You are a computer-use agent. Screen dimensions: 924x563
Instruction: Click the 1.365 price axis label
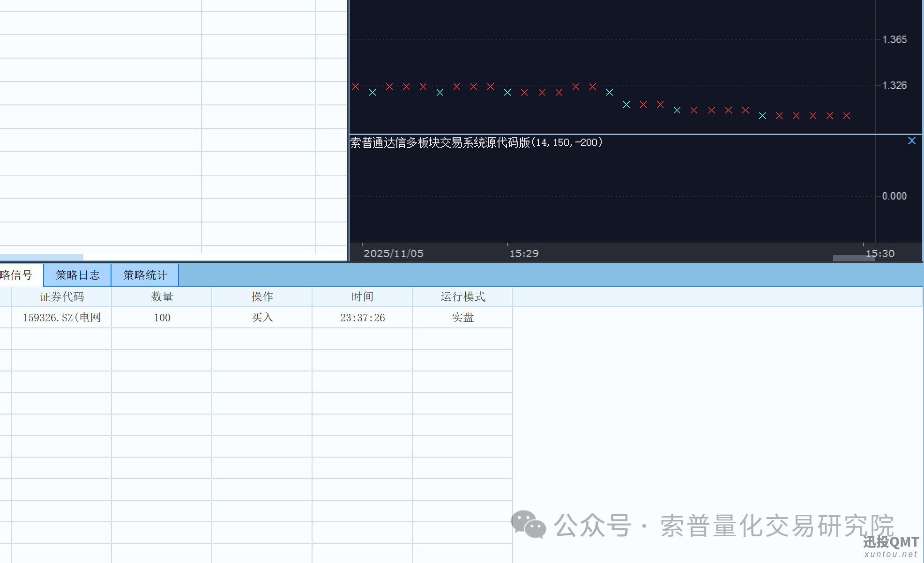[894, 39]
